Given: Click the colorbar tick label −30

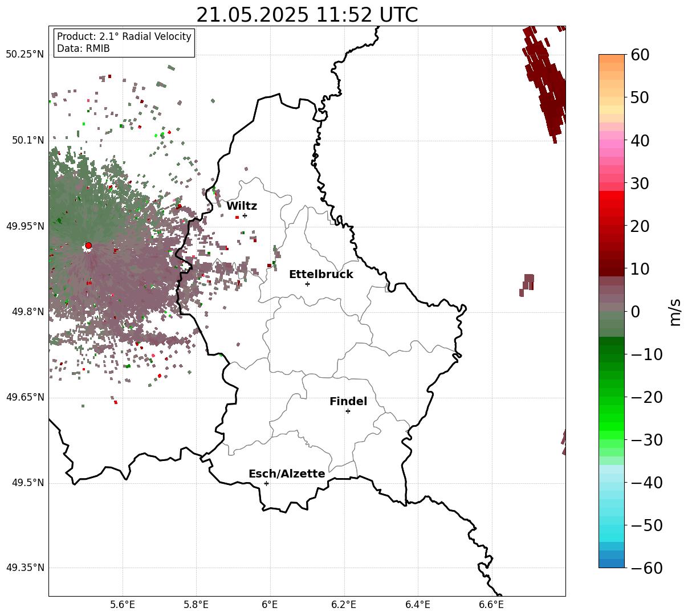Looking at the screenshot, I should tap(646, 440).
